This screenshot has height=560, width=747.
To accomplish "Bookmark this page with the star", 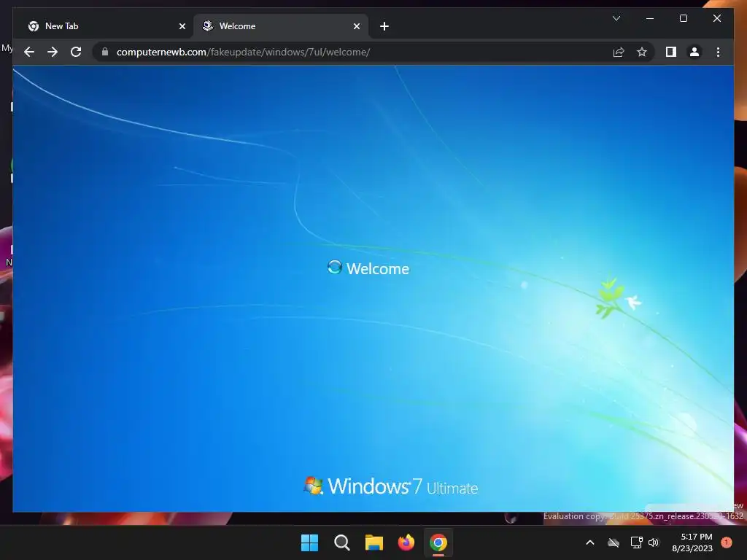I will pos(642,52).
